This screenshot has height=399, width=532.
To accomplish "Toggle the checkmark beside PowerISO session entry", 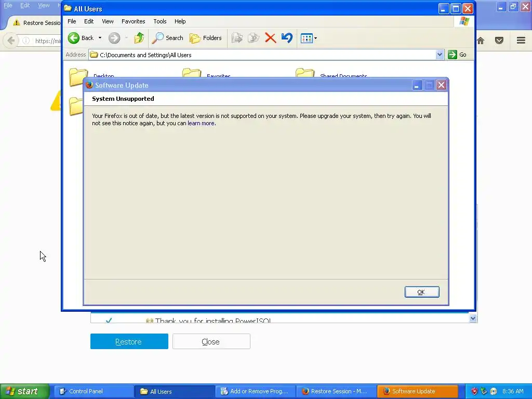I will (109, 320).
